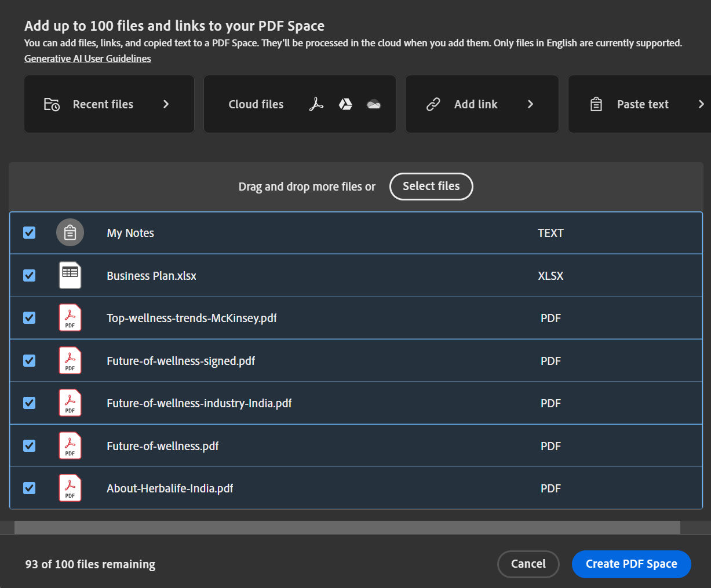Screen dimensions: 711x588
Task: Expand the Paste text chevron
Action: [x=701, y=104]
